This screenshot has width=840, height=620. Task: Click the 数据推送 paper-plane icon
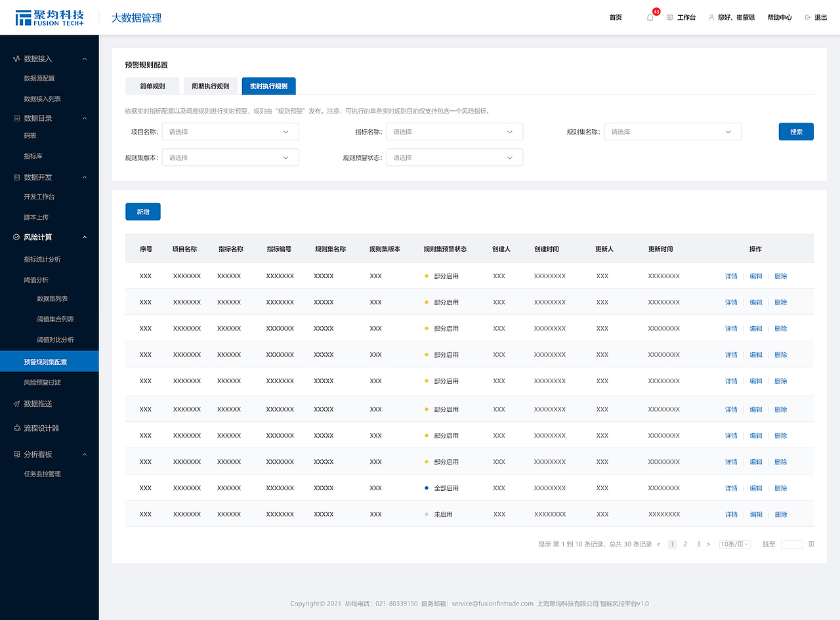click(16, 404)
